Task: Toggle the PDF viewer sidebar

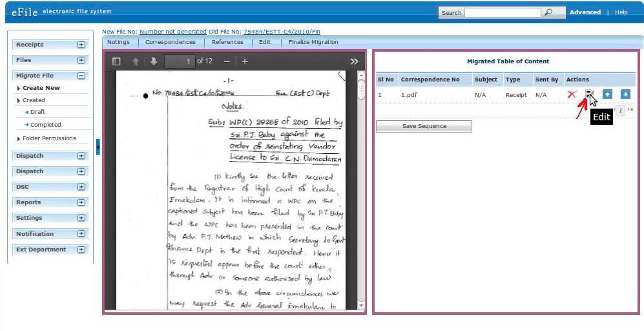Action: (x=116, y=61)
